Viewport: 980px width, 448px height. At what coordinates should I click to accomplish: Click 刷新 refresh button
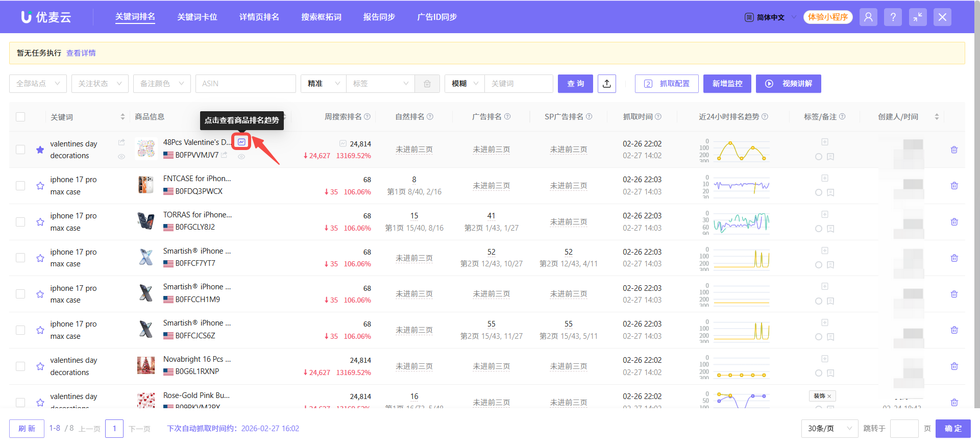(27, 429)
